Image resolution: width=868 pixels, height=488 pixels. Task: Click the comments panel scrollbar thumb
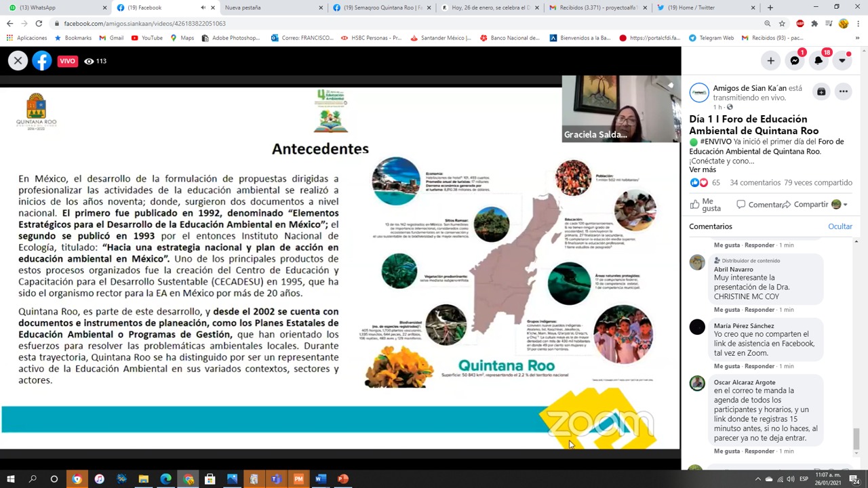tap(856, 439)
